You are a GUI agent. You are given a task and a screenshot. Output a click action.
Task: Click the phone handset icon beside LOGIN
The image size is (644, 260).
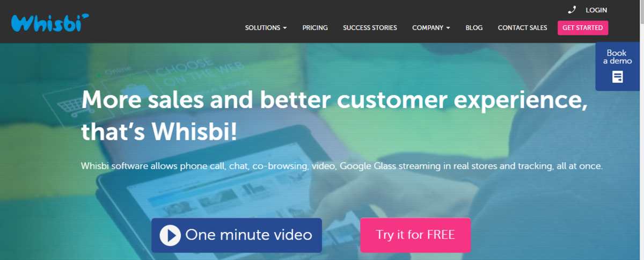click(x=572, y=10)
